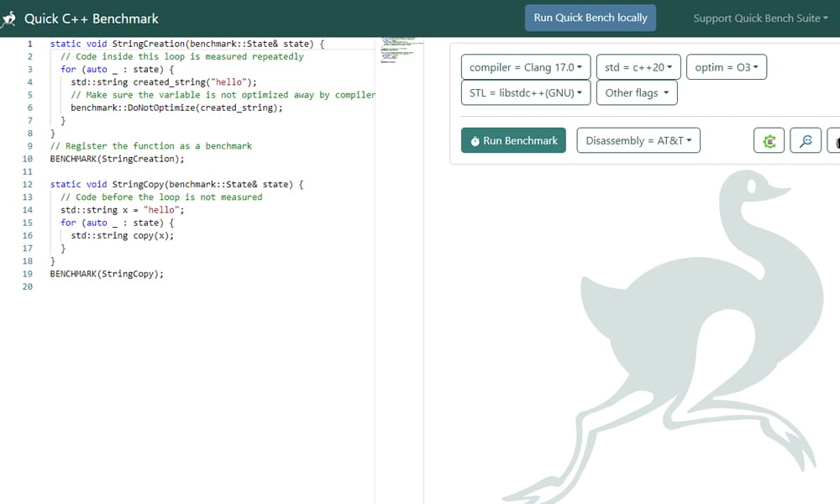The width and height of the screenshot is (840, 504).
Task: Click the magnifier C++ Insights icon
Action: click(x=806, y=141)
